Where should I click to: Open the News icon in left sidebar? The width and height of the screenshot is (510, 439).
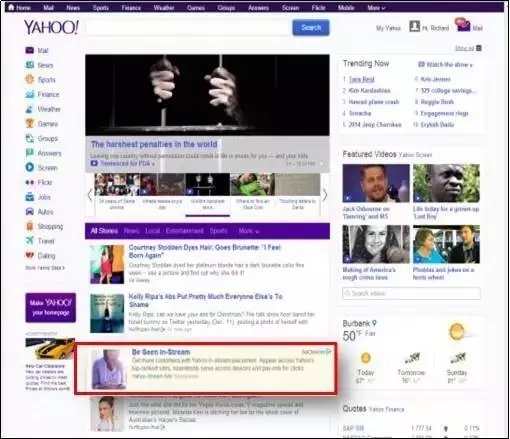tap(30, 65)
